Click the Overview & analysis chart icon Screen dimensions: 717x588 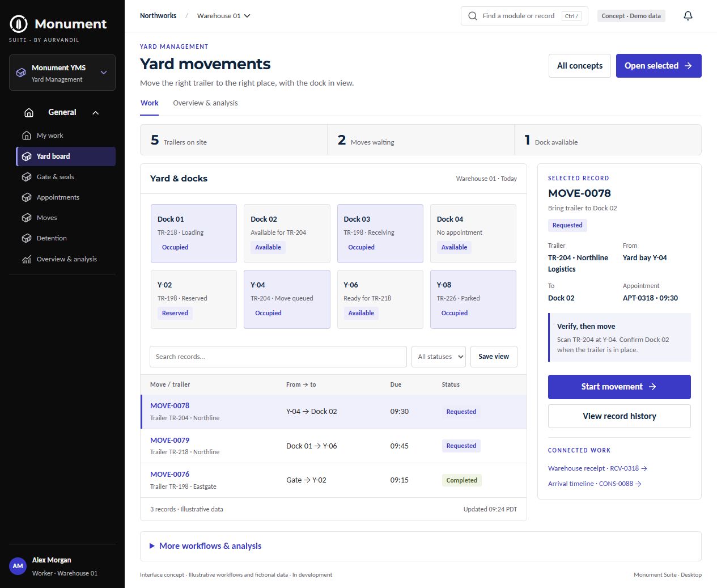[x=27, y=259]
